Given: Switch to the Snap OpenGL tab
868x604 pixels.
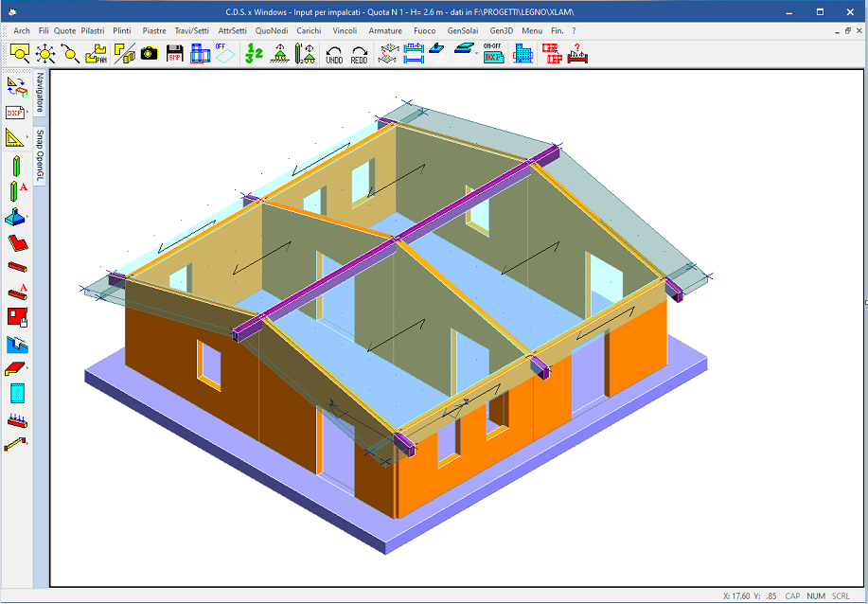Looking at the screenshot, I should (x=41, y=154).
